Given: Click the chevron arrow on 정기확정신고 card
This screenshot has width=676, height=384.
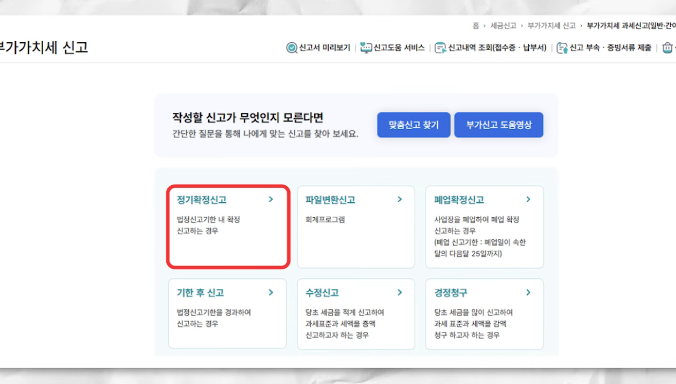Looking at the screenshot, I should click(x=271, y=199).
